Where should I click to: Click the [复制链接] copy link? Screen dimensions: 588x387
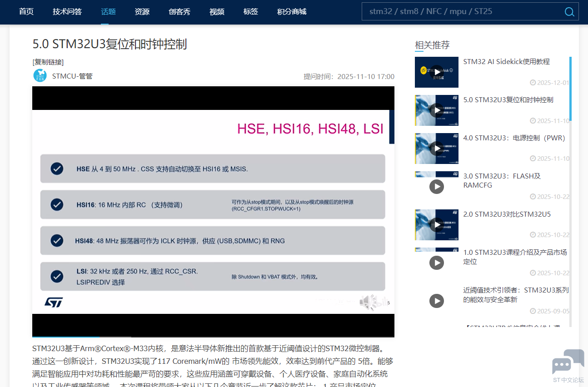coord(48,62)
